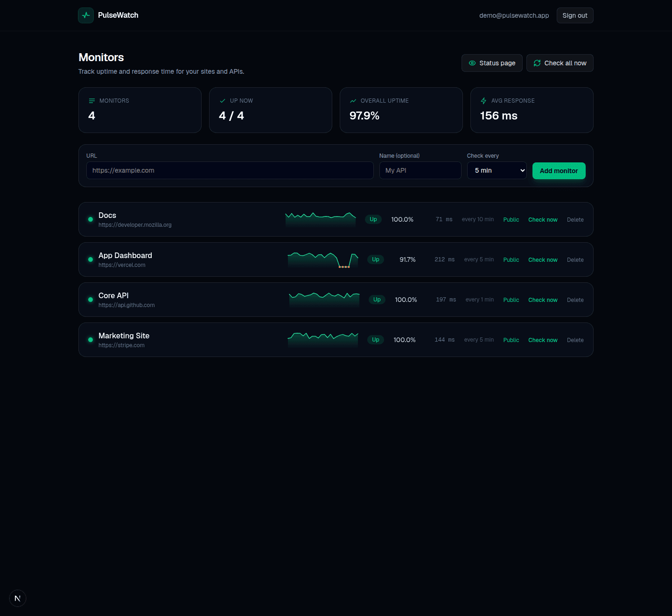Viewport: 672px width, 616px height.
Task: Click the Monitors page heading
Action: tap(101, 57)
